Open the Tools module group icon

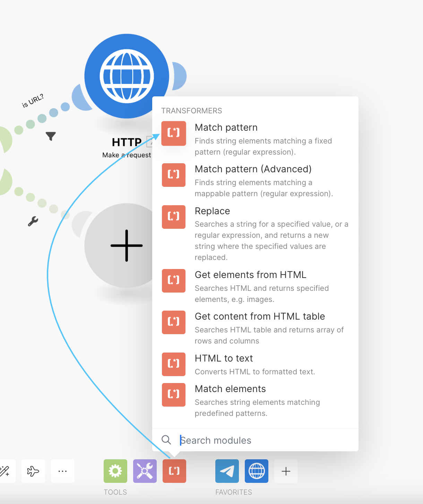(115, 471)
